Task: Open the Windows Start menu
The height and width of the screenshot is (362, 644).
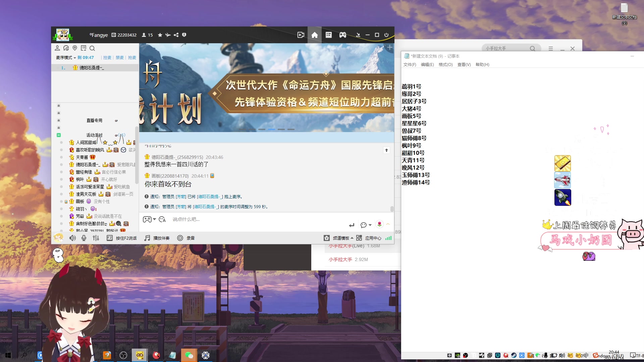Action: (x=8, y=355)
